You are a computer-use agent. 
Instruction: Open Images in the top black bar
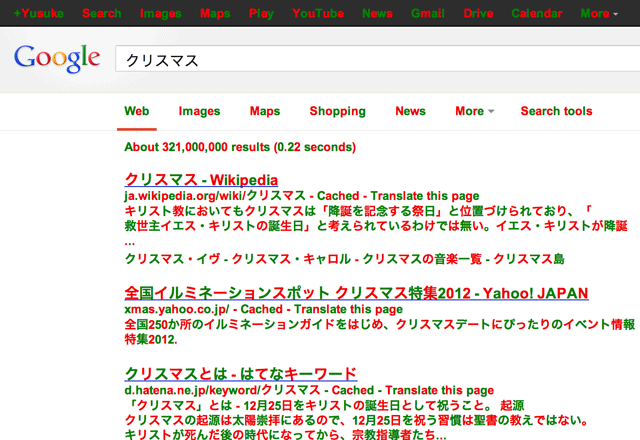click(x=160, y=13)
